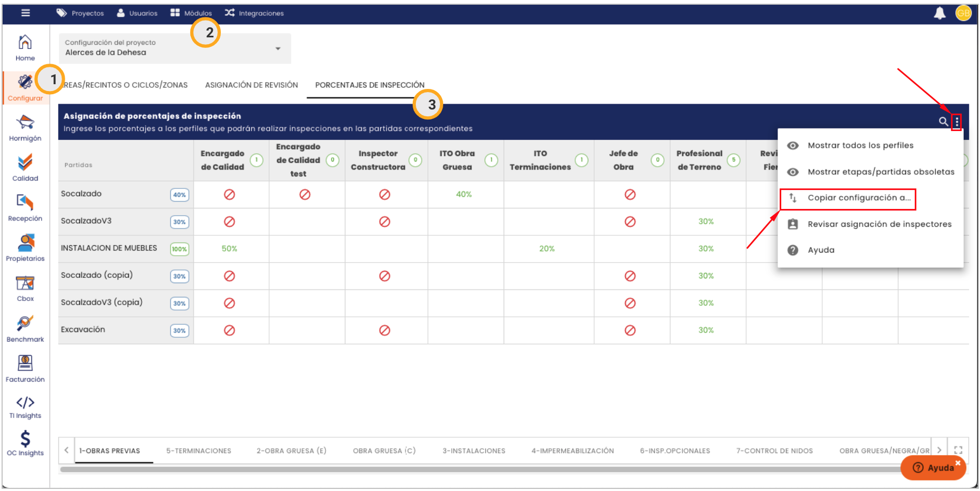Toggle Mostrar todos los perfiles
The height and width of the screenshot is (491, 980).
[860, 146]
